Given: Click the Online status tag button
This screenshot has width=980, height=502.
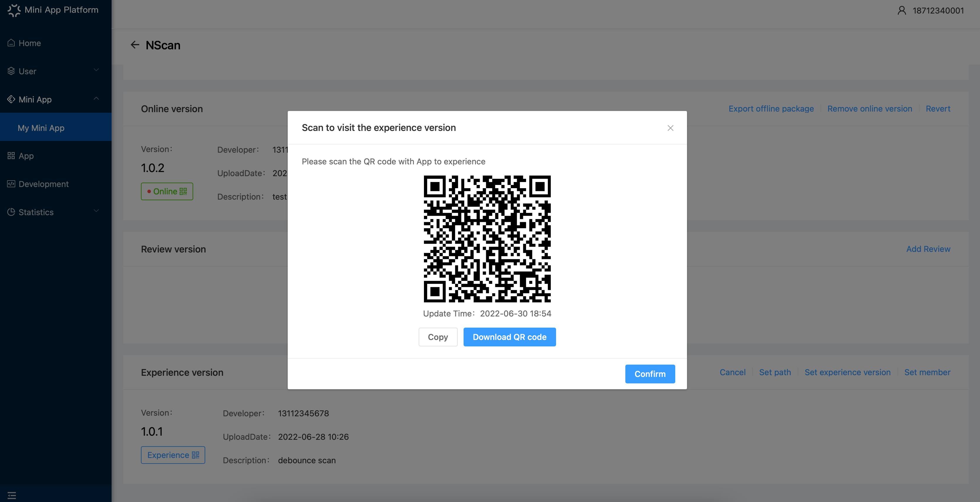Looking at the screenshot, I should [x=167, y=191].
